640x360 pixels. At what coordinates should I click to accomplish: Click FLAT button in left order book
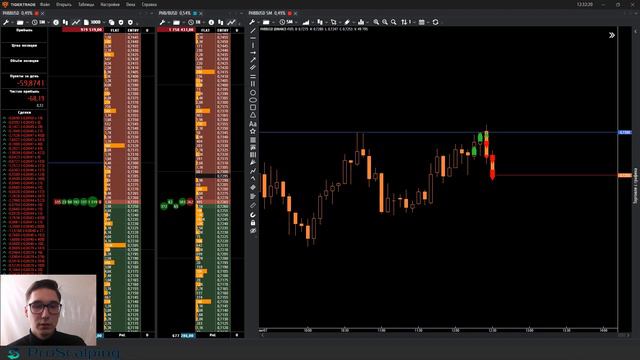coord(114,31)
